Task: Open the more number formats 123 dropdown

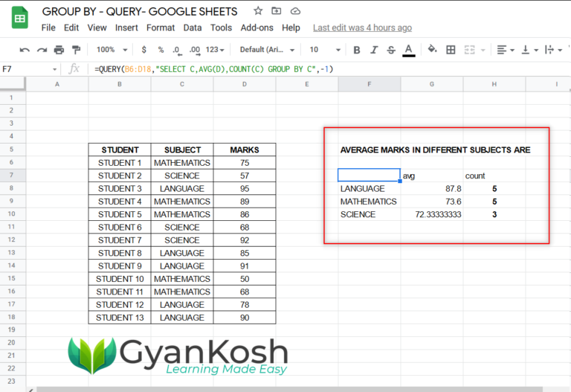Action: coord(215,50)
